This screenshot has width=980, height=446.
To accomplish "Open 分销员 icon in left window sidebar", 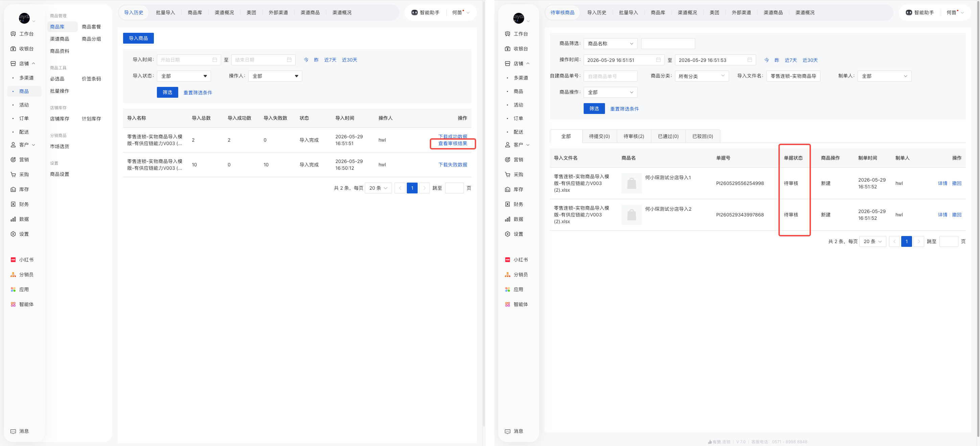I will (x=13, y=274).
